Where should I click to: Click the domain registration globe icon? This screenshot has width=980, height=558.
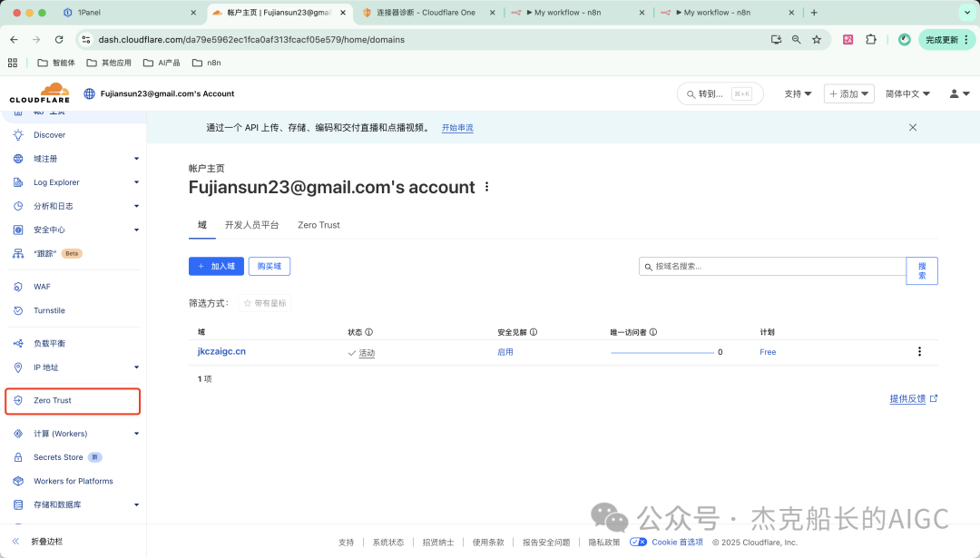pyautogui.click(x=18, y=159)
